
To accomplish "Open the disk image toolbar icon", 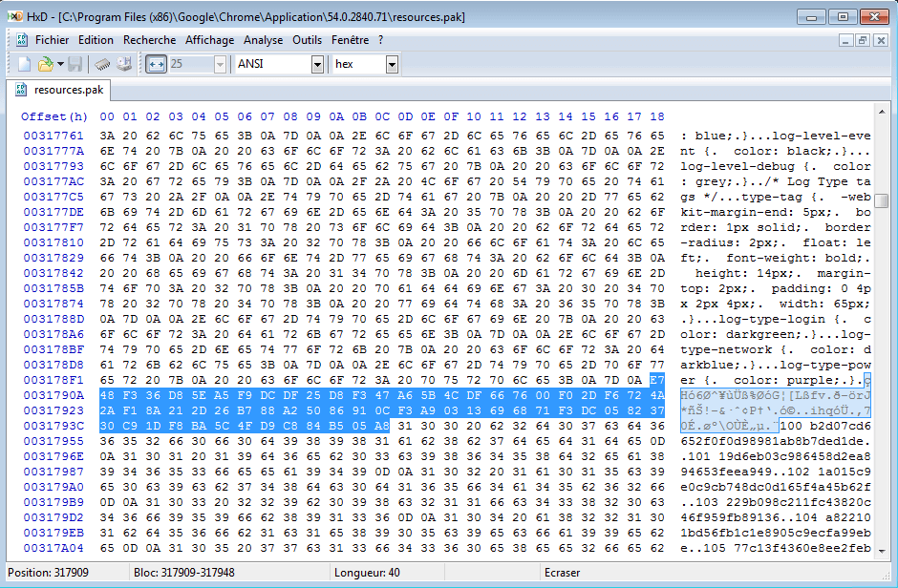I will (x=123, y=64).
